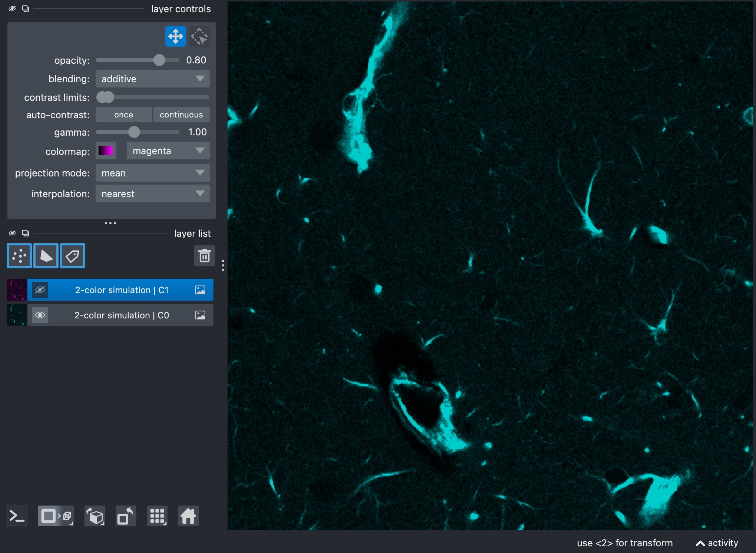Click the vertical dots splitter beside canvas

[x=223, y=265]
